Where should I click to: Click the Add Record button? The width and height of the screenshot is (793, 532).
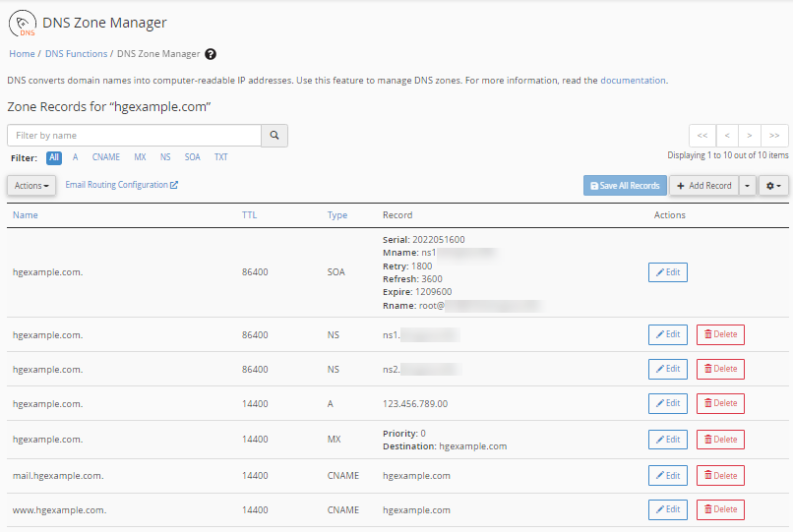pos(704,185)
